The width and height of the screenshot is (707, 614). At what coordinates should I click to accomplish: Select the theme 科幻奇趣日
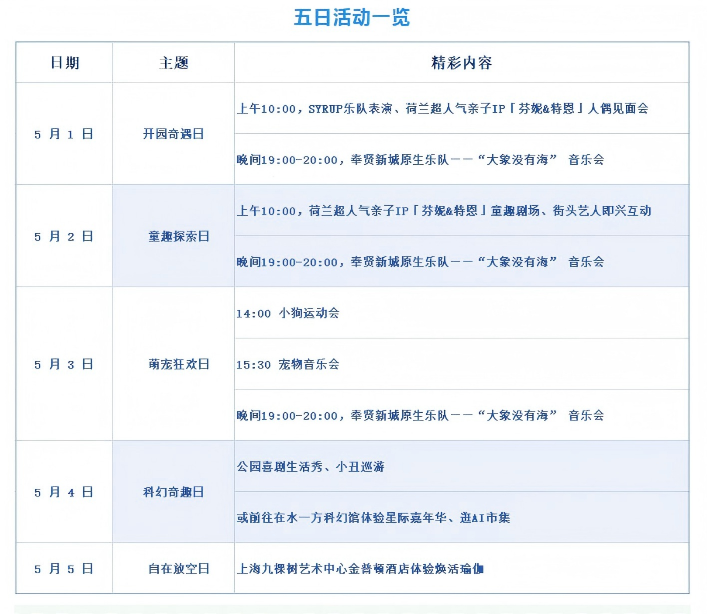[174, 492]
